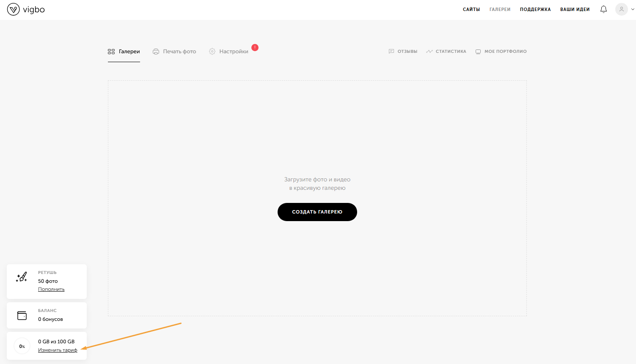Switch to the Настройки tab
The height and width of the screenshot is (364, 636).
[234, 52]
